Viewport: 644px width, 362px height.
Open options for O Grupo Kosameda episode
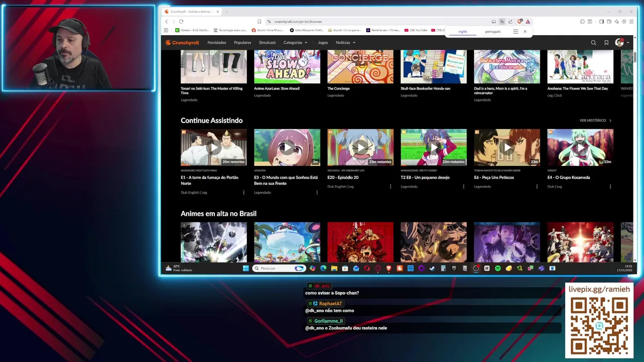[610, 187]
